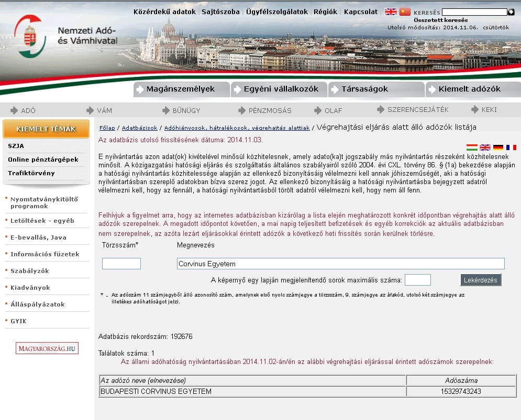Open SZJA featured topic
521x420 pixels.
16,146
